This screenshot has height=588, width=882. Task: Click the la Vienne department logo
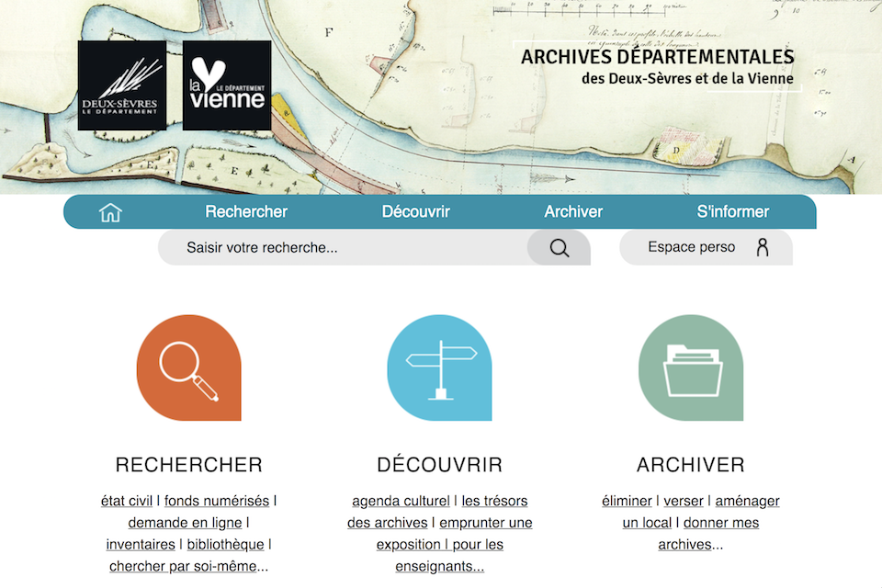227,85
